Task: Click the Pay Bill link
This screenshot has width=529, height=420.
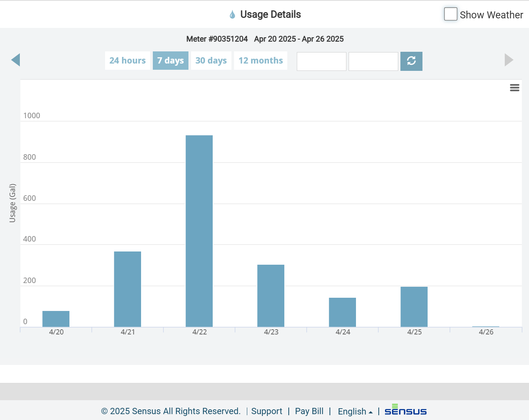Action: tap(309, 411)
